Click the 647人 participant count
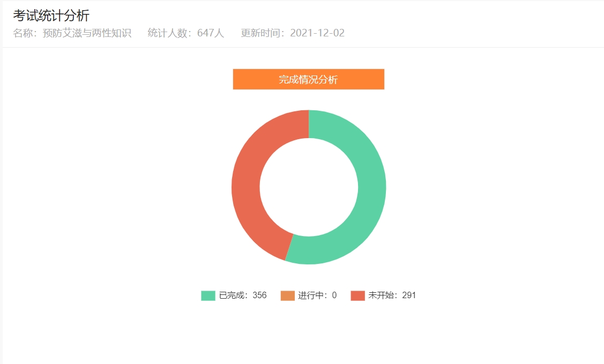The image size is (604, 364). point(211,33)
